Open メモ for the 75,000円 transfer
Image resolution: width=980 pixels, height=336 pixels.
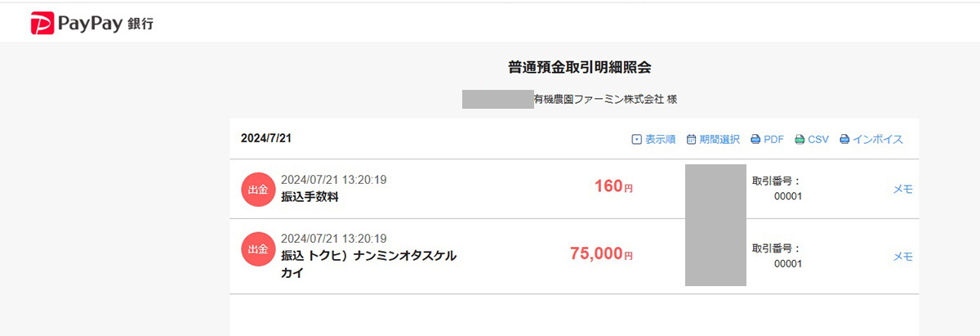pyautogui.click(x=902, y=256)
